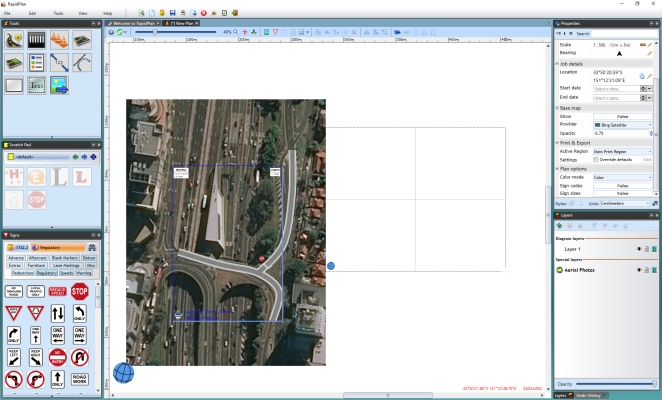Viewport: 662px width, 400px height.
Task: Switch to Undo History tab
Action: 591,395
